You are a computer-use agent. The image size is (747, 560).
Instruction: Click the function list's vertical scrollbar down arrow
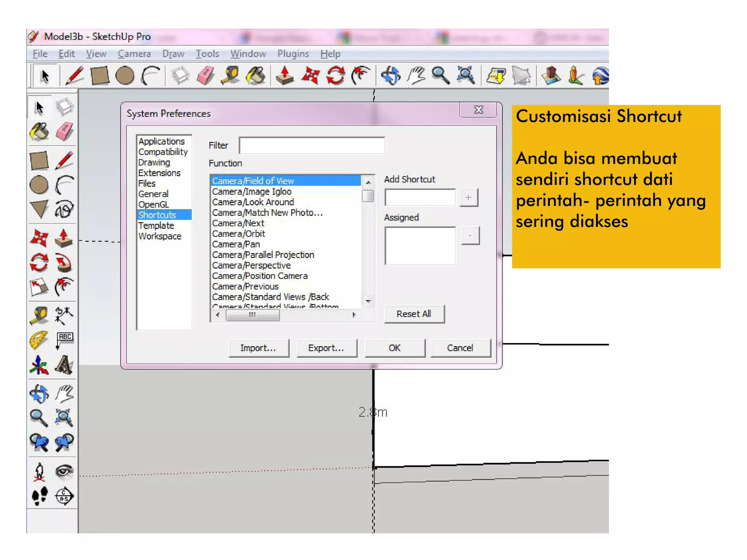tap(368, 301)
